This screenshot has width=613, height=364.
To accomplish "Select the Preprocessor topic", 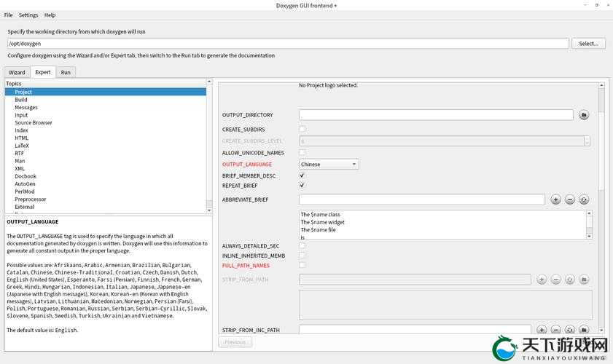I will tap(31, 199).
